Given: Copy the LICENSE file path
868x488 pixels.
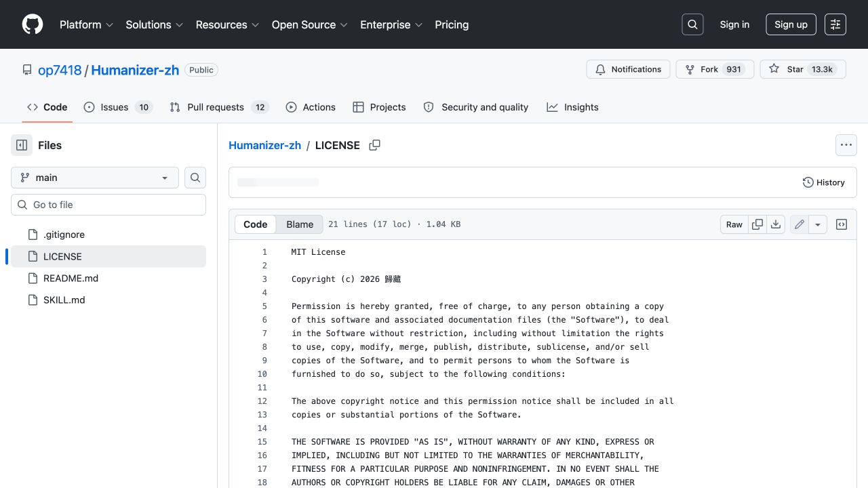Looking at the screenshot, I should 374,145.
